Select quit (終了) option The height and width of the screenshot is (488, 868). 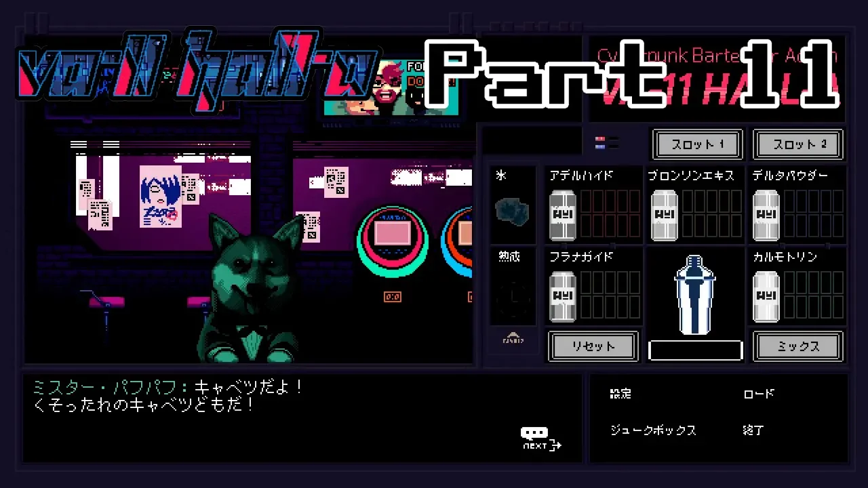coord(753,430)
